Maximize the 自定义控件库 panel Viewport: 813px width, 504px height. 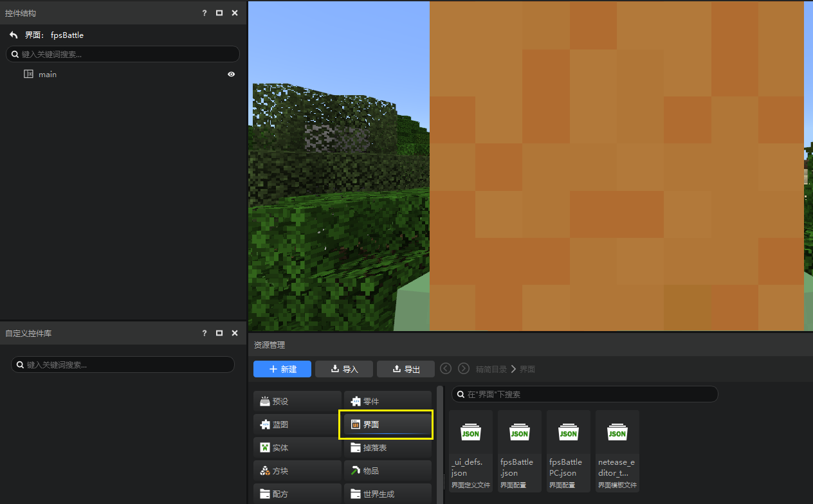(219, 333)
